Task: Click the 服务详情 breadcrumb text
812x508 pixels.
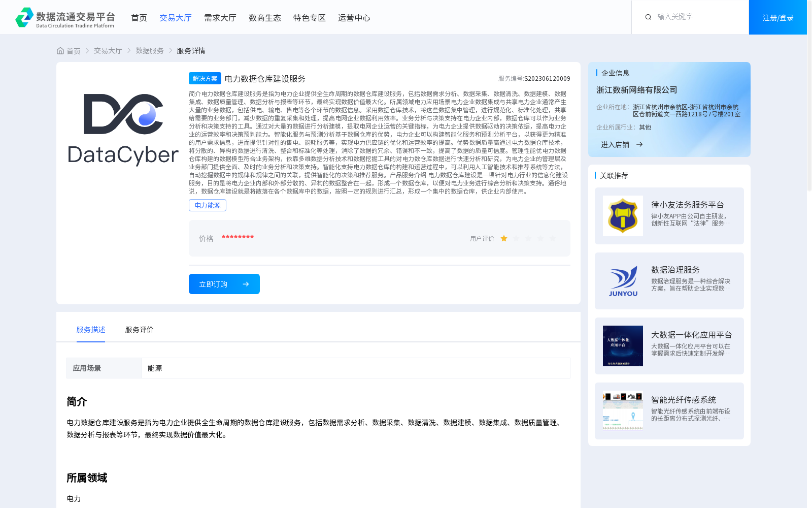Action: (x=191, y=51)
